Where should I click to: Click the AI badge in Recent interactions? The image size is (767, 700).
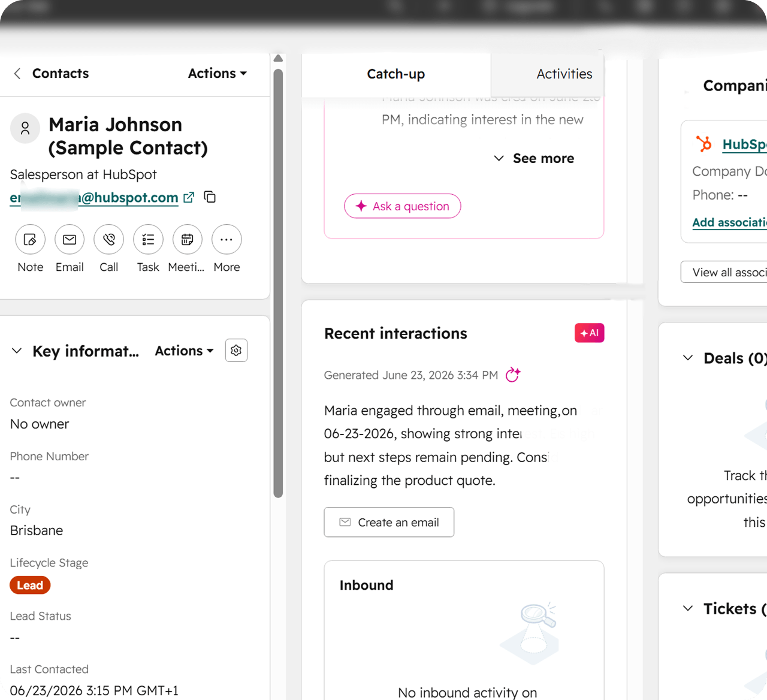(589, 333)
